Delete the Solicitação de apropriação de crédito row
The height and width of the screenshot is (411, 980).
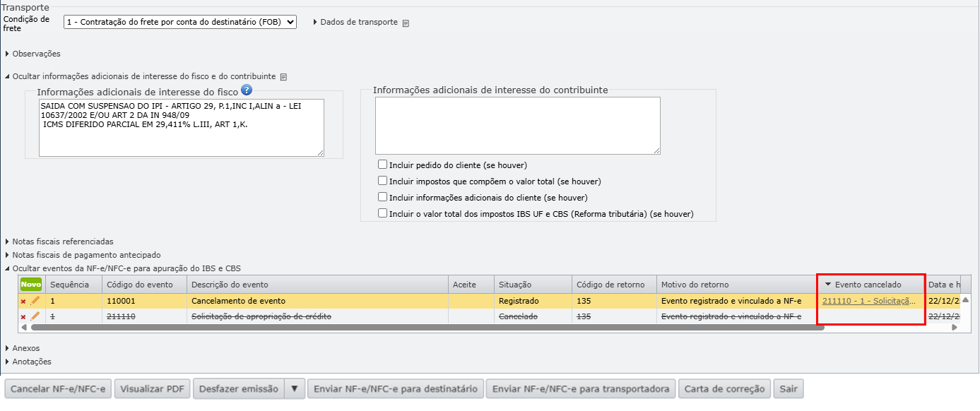[x=23, y=317]
